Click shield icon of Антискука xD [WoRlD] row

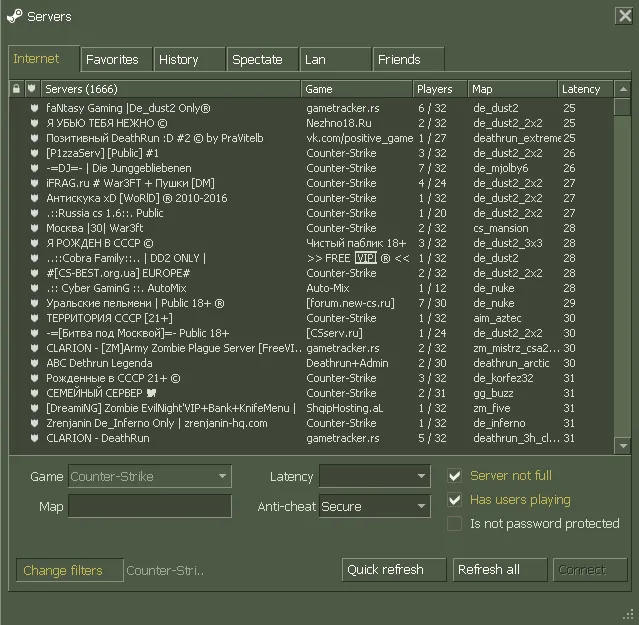coord(34,198)
